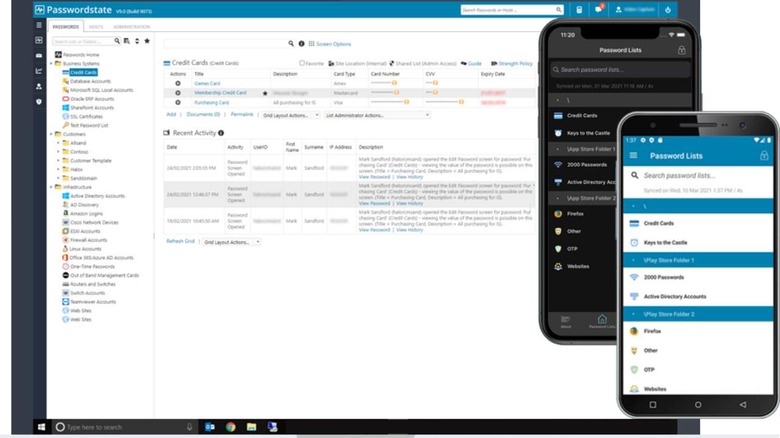Collapse the Infrastructure folder in tree
The width and height of the screenshot is (780, 438).
51,187
